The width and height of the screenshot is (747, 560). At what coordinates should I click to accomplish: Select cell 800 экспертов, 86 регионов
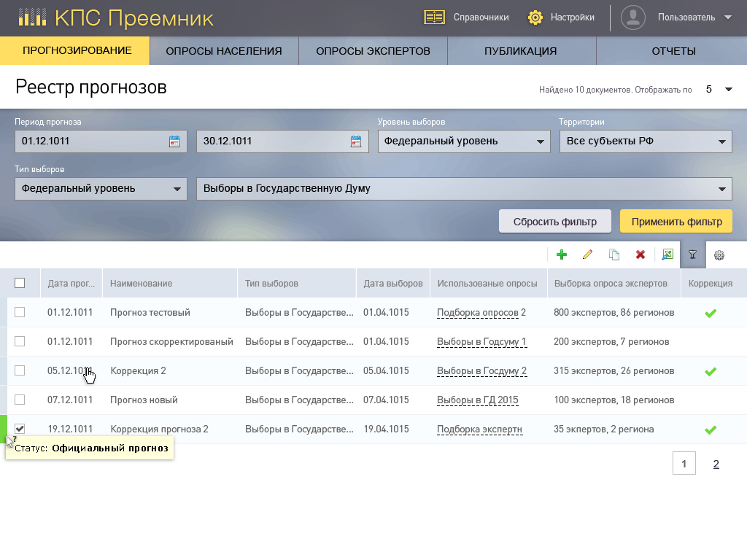click(x=614, y=313)
